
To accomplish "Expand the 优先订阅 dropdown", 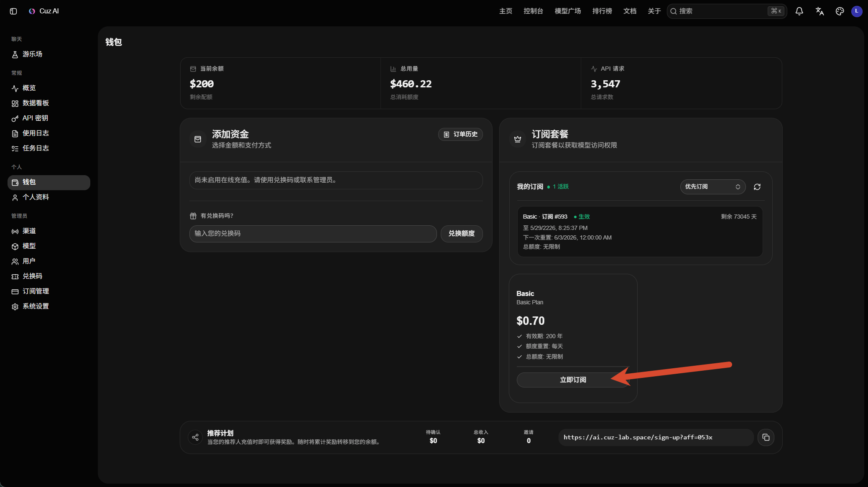I will (712, 187).
